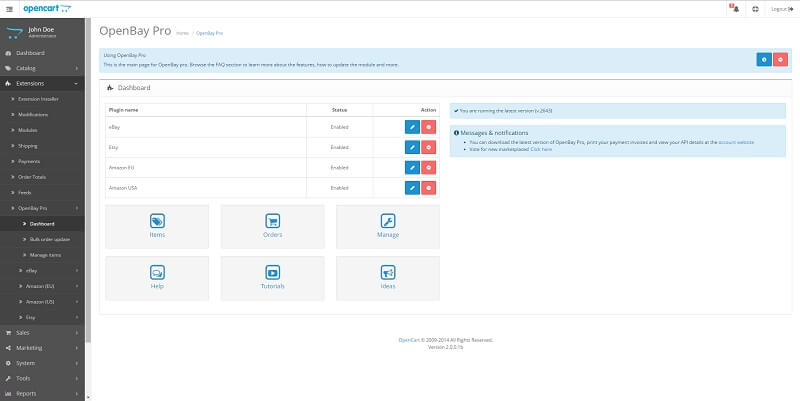Viewport: 800px width, 401px height.
Task: Edit the eBay plugin
Action: click(x=412, y=127)
